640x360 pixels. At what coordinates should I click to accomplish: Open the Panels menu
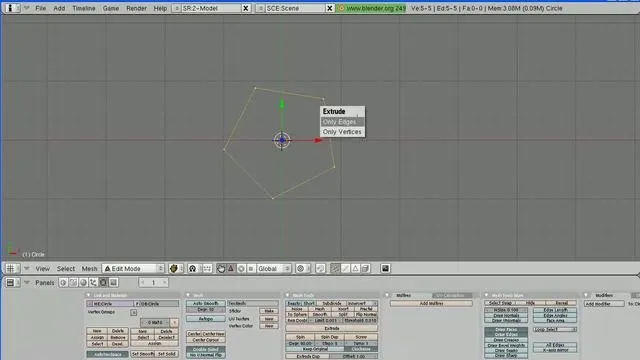[44, 282]
